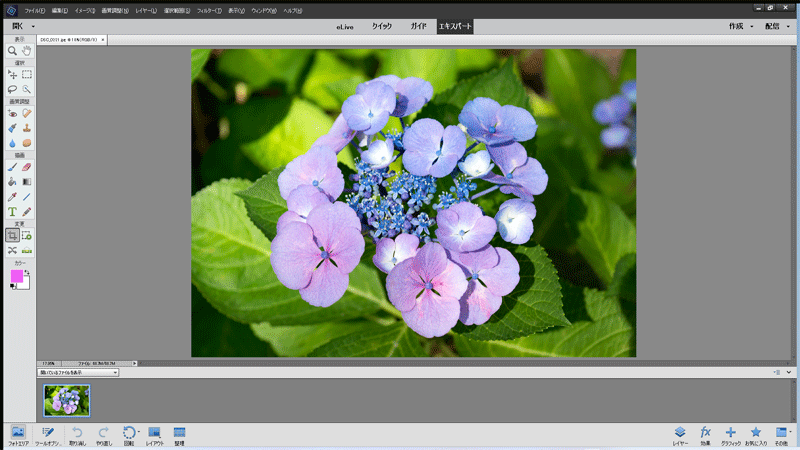Click the zoom percentage field in status bar
The width and height of the screenshot is (800, 450).
[48, 363]
